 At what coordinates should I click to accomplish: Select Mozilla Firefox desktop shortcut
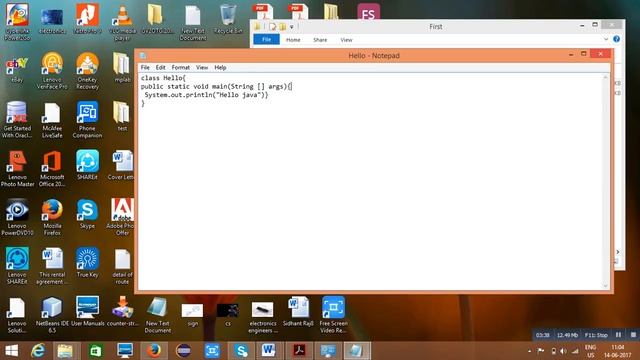[52, 217]
